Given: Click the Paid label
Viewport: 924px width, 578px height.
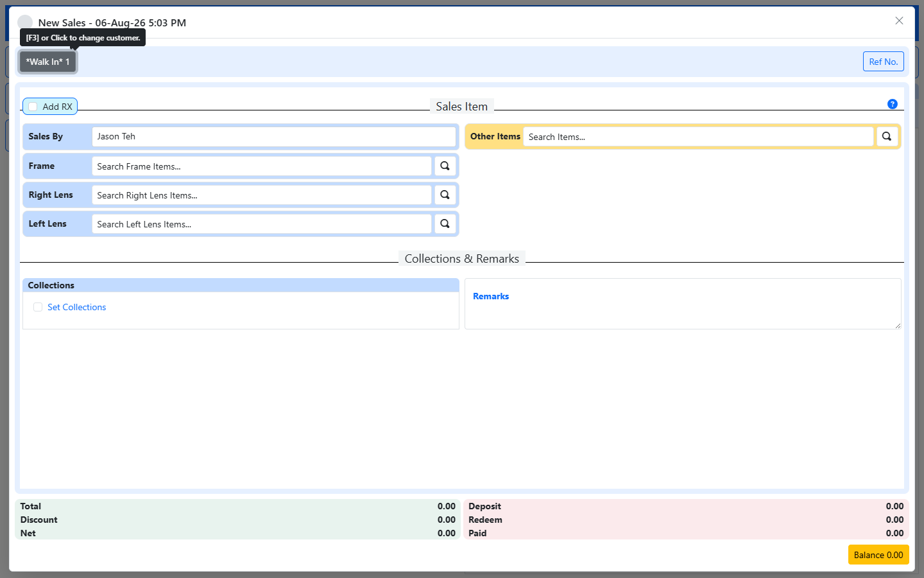Looking at the screenshot, I should pyautogui.click(x=477, y=533).
